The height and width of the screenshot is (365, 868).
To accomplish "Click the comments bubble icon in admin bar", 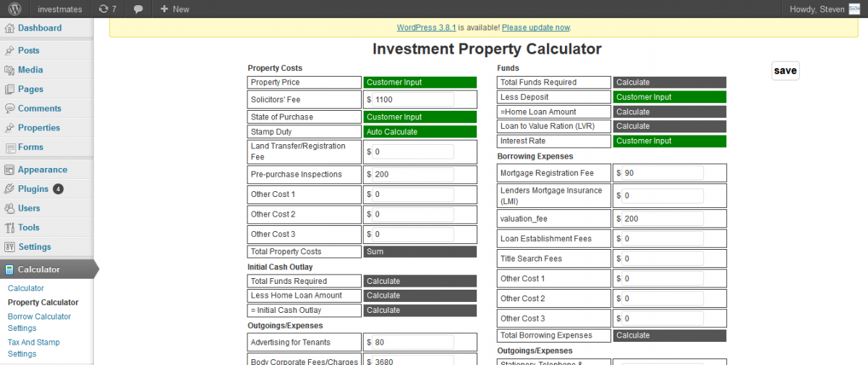I will tap(138, 9).
